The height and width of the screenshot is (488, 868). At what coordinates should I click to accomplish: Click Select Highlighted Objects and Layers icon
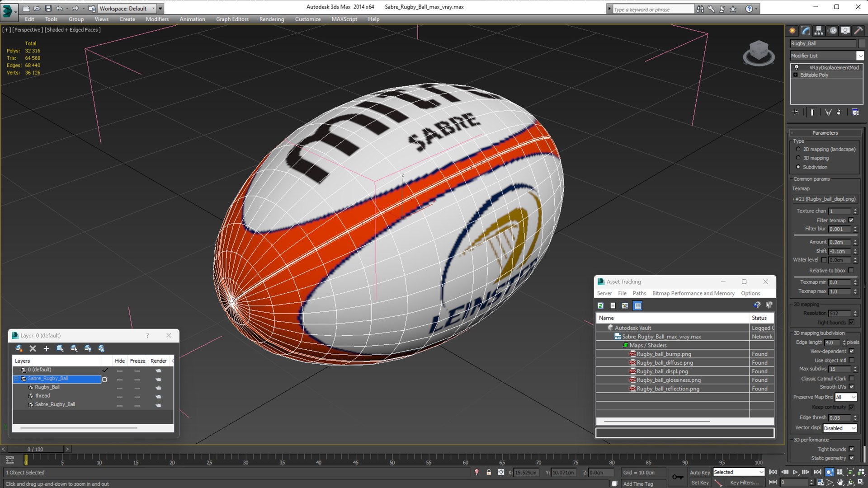pyautogui.click(x=60, y=348)
